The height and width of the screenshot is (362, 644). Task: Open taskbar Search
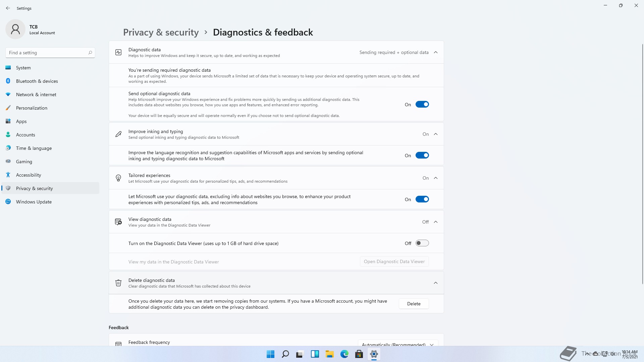(285, 354)
